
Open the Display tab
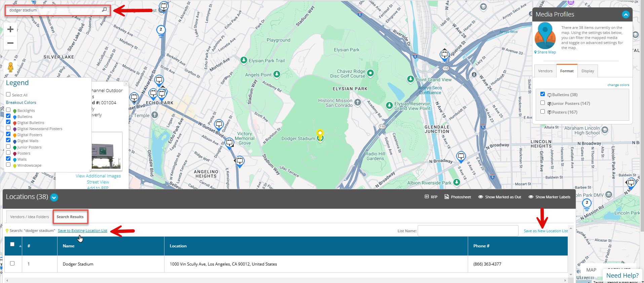(x=588, y=71)
